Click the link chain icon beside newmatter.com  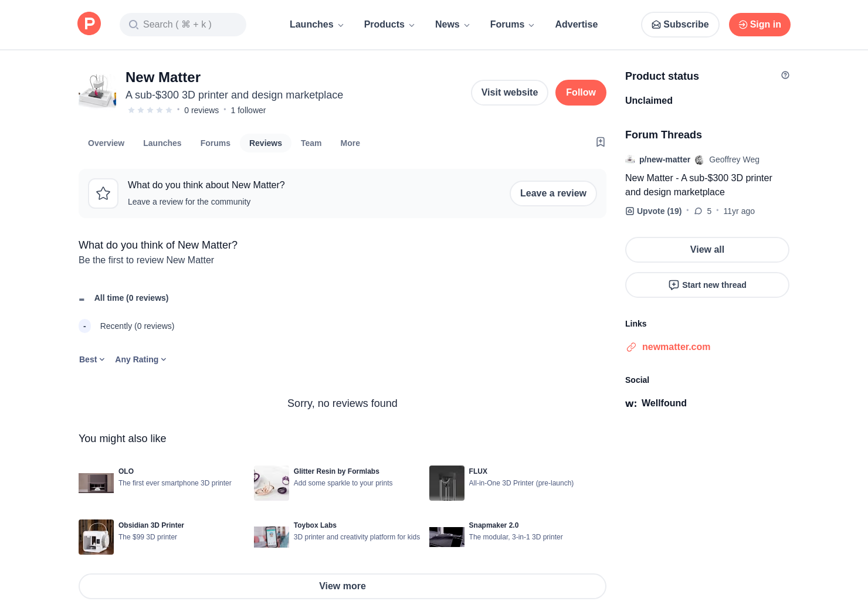631,347
